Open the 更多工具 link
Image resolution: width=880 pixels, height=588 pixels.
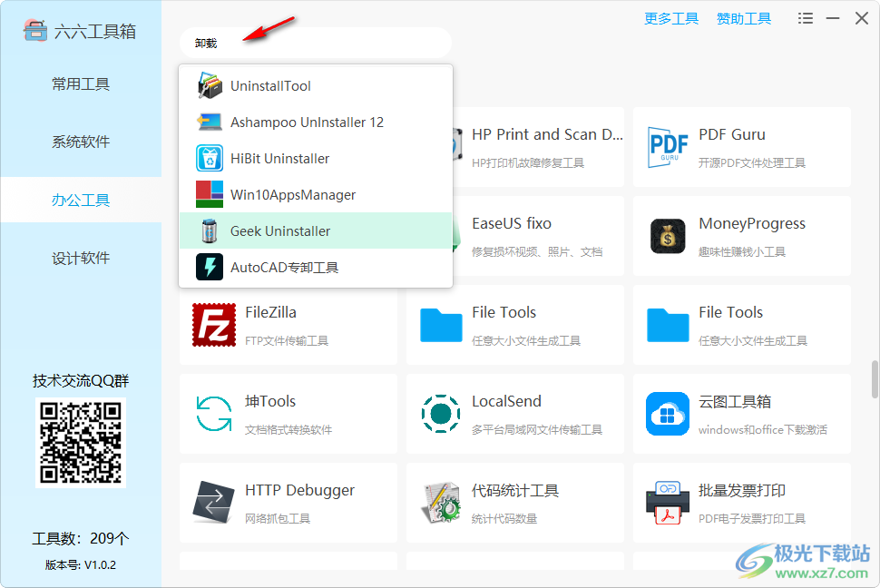coord(671,18)
